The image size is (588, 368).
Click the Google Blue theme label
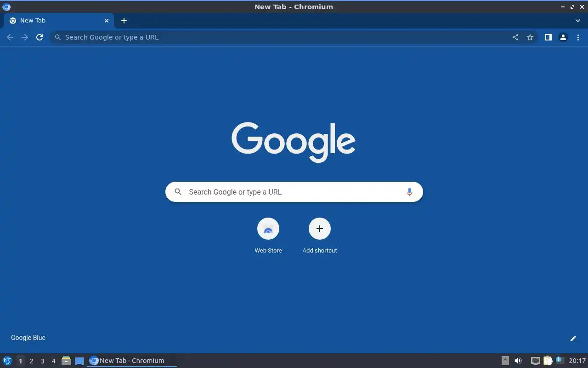[x=28, y=338]
